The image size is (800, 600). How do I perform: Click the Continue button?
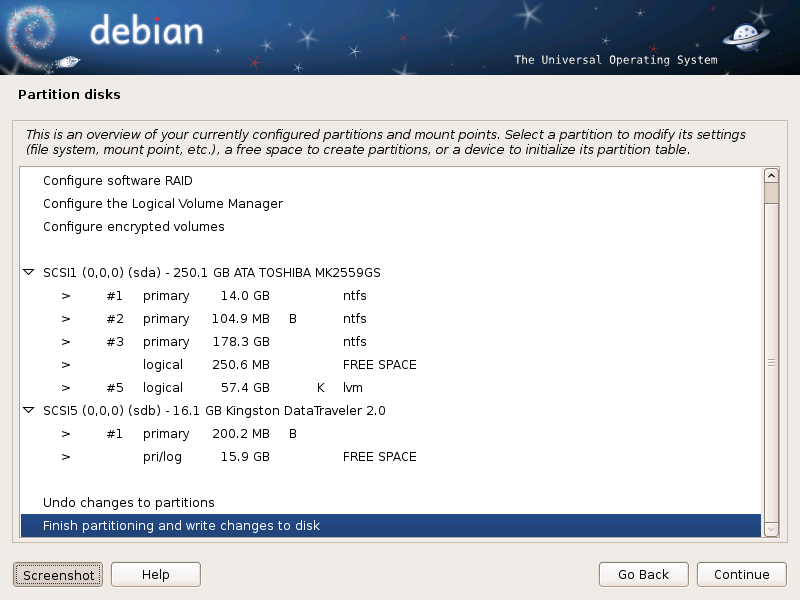tap(741, 574)
